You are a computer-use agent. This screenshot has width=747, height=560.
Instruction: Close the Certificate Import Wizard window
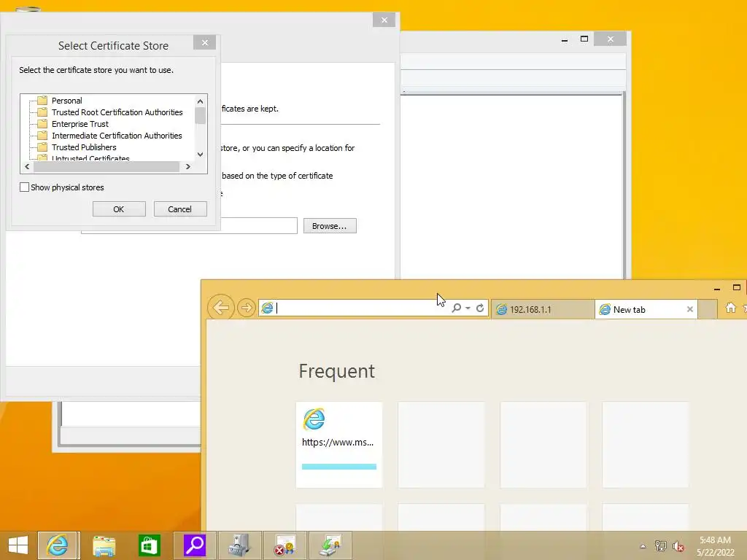point(384,20)
